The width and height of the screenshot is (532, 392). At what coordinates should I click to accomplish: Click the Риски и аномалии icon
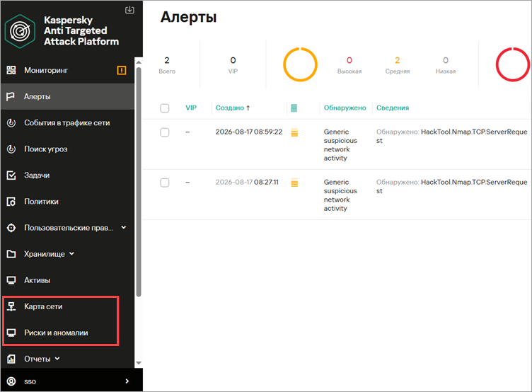(11, 333)
